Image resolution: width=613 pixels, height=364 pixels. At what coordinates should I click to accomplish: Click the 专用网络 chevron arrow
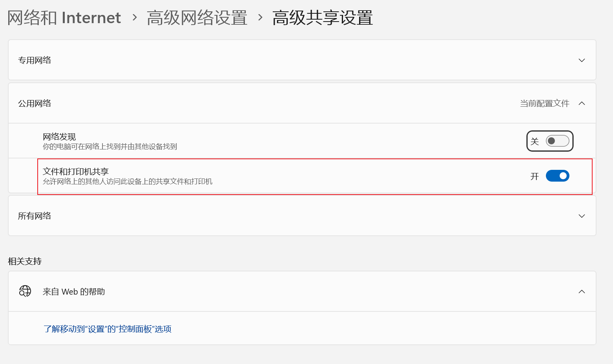582,60
